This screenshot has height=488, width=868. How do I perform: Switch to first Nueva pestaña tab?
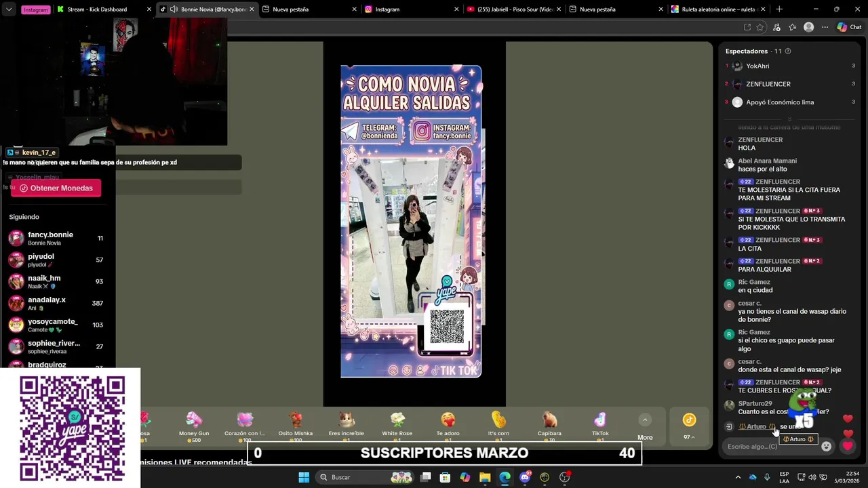(x=309, y=9)
